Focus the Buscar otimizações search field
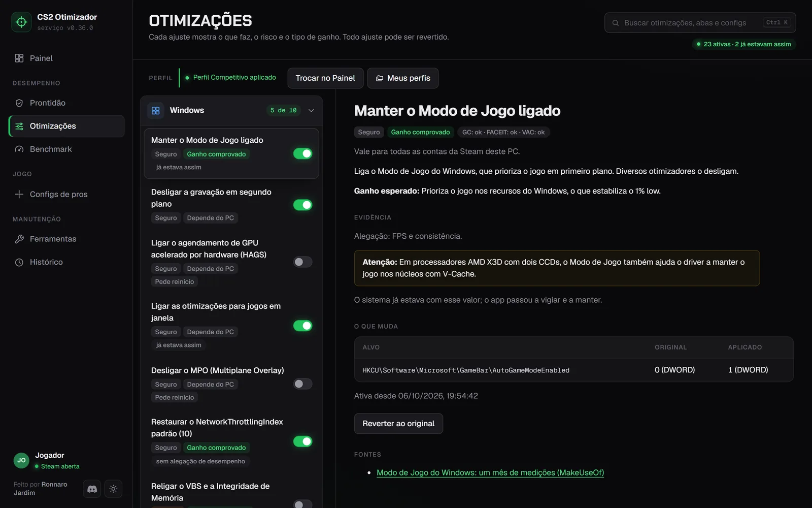The height and width of the screenshot is (508, 812). 700,23
